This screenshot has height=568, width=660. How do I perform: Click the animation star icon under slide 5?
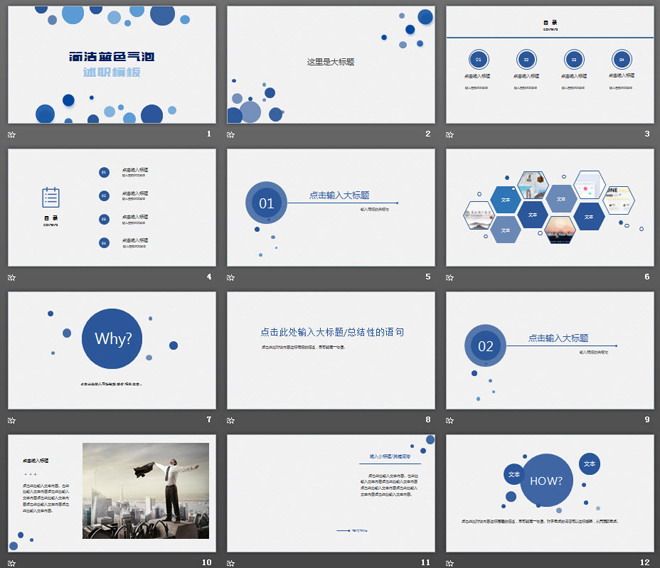click(231, 277)
